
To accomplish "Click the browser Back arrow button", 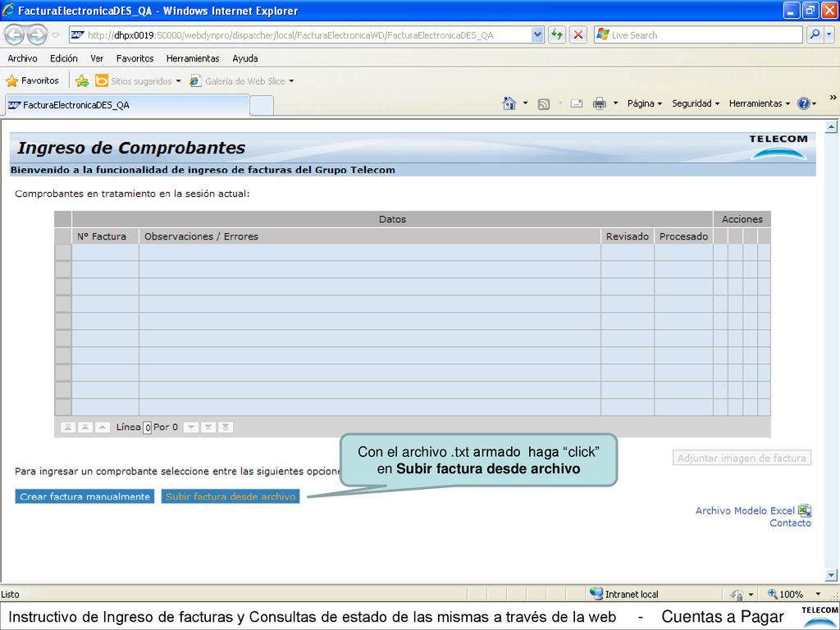I will coord(15,35).
